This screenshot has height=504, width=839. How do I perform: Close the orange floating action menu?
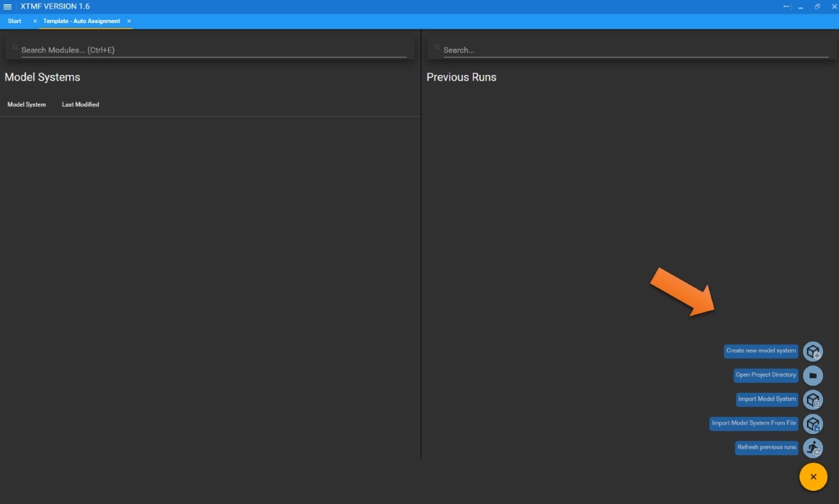pyautogui.click(x=813, y=477)
